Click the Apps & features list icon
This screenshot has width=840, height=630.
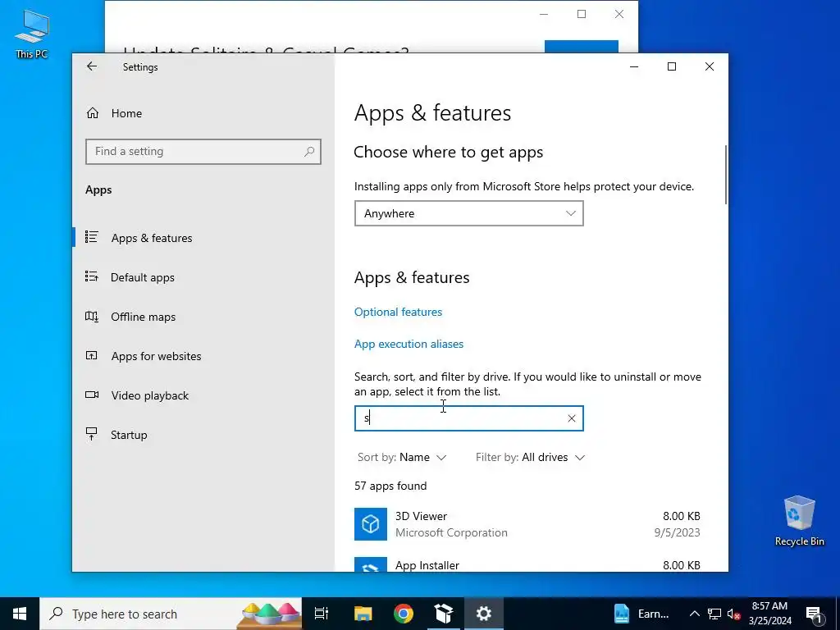coord(92,237)
